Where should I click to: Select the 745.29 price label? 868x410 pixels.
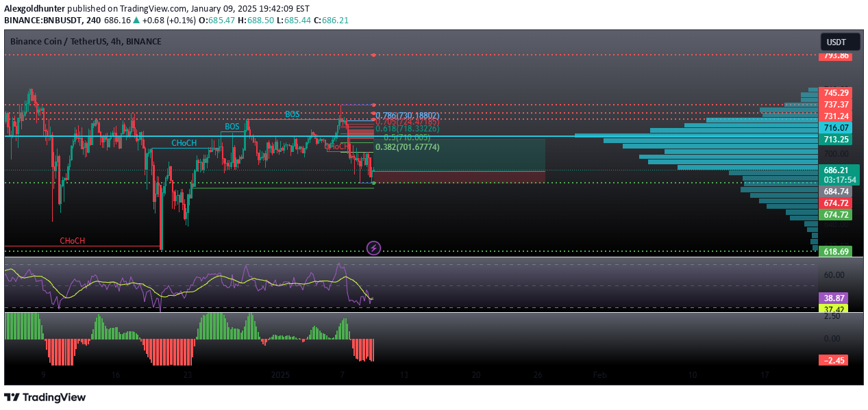point(836,92)
